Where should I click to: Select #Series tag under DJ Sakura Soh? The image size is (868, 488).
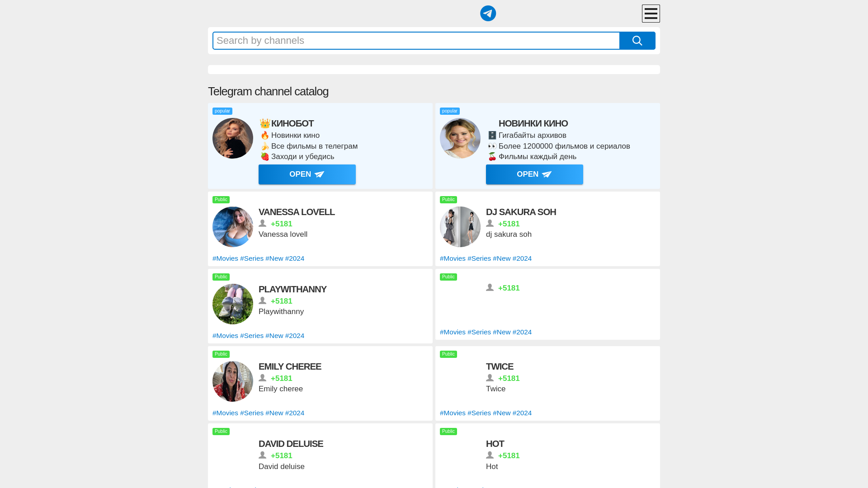[479, 258]
